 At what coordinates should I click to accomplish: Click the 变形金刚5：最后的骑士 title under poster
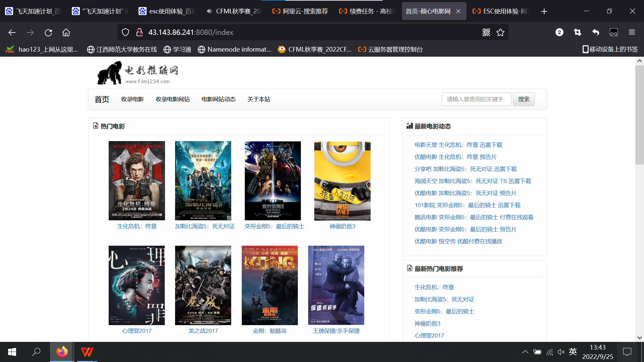pyautogui.click(x=274, y=226)
